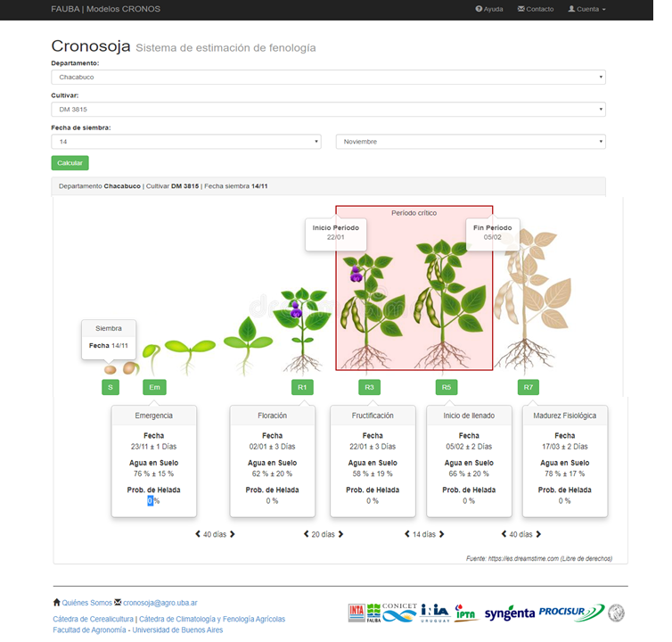
Task: Choose the month dropdown showing Noviembre
Action: pyautogui.click(x=471, y=142)
